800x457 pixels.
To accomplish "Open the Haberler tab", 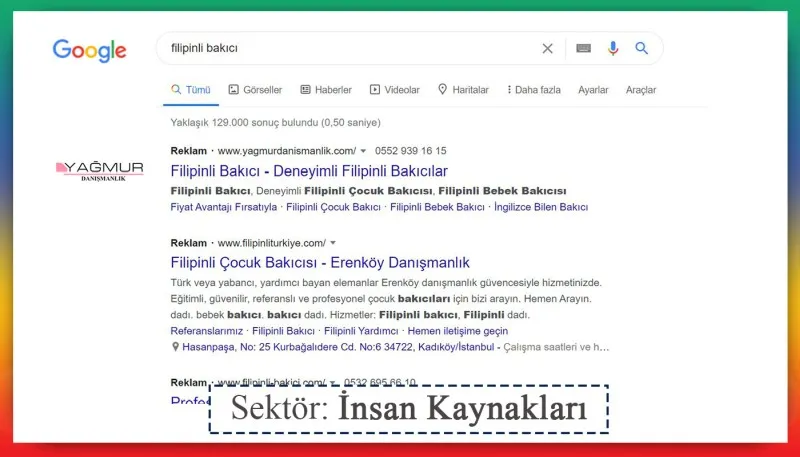I will click(326, 90).
